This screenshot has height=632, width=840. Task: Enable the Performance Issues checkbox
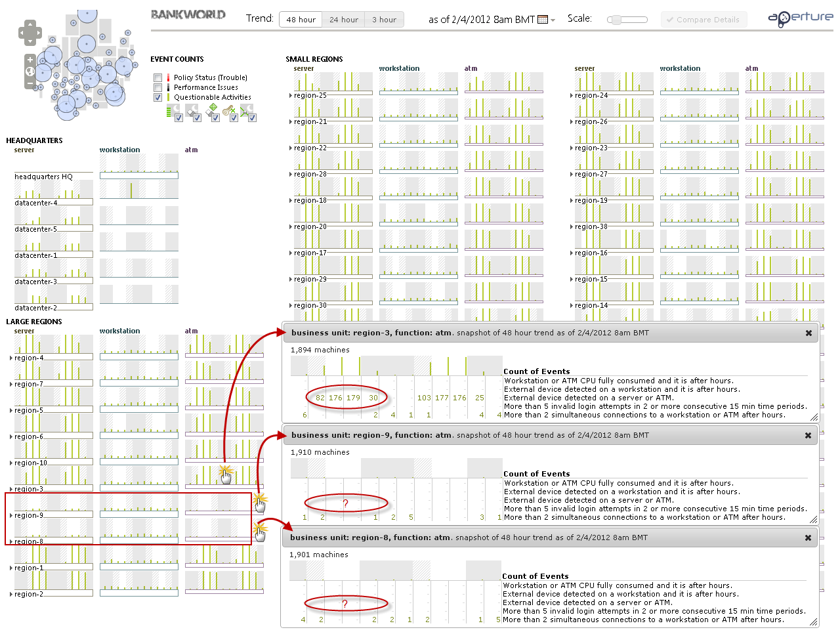click(157, 87)
